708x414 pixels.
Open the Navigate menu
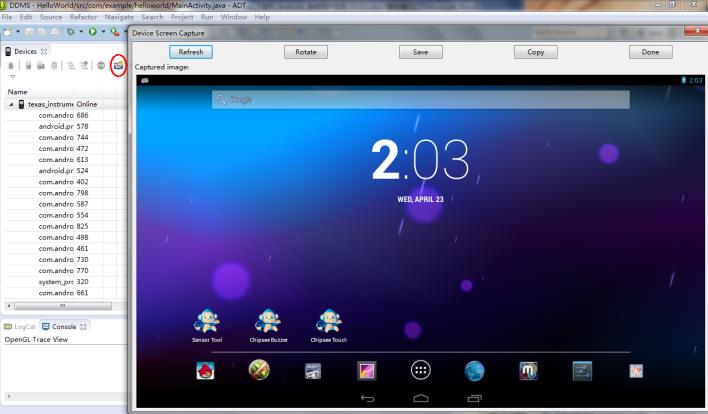(119, 17)
